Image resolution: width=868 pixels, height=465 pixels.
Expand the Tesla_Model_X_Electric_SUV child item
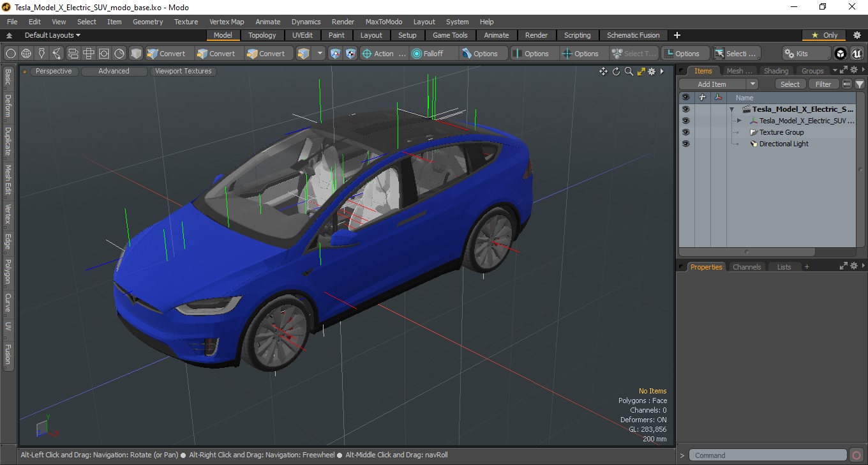tap(739, 121)
